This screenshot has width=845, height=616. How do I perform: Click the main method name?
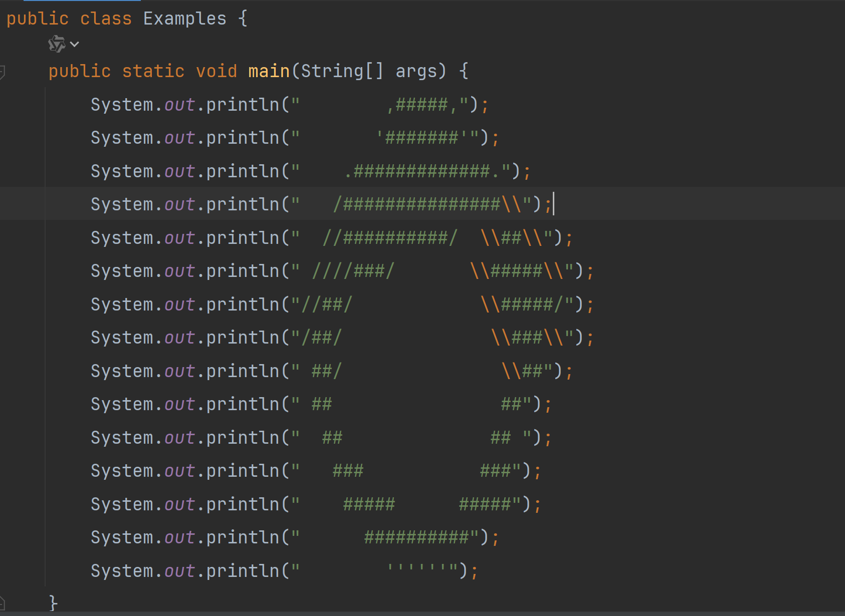(268, 70)
